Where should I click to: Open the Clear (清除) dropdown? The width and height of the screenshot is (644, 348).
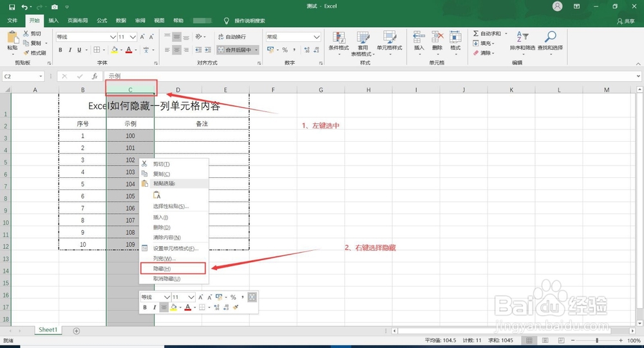(x=484, y=53)
